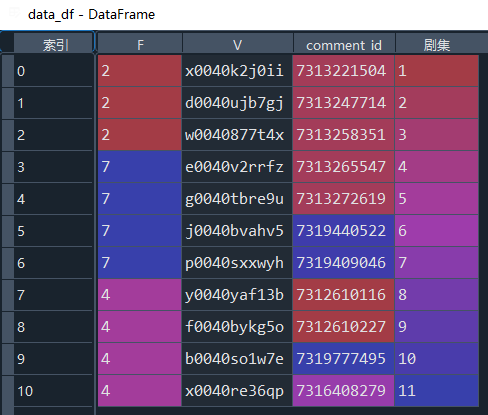Select cell x0040re36qp
This screenshot has height=415, width=488.
click(237, 391)
